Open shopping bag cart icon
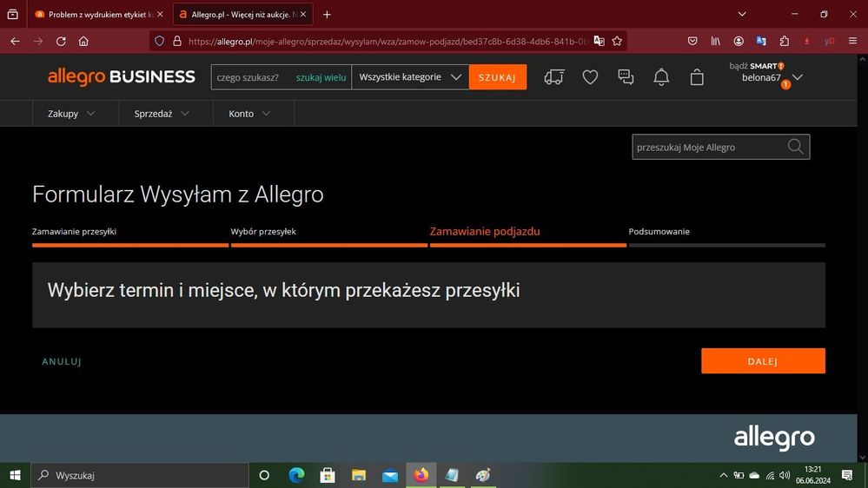Viewport: 868px width, 488px height. point(697,77)
